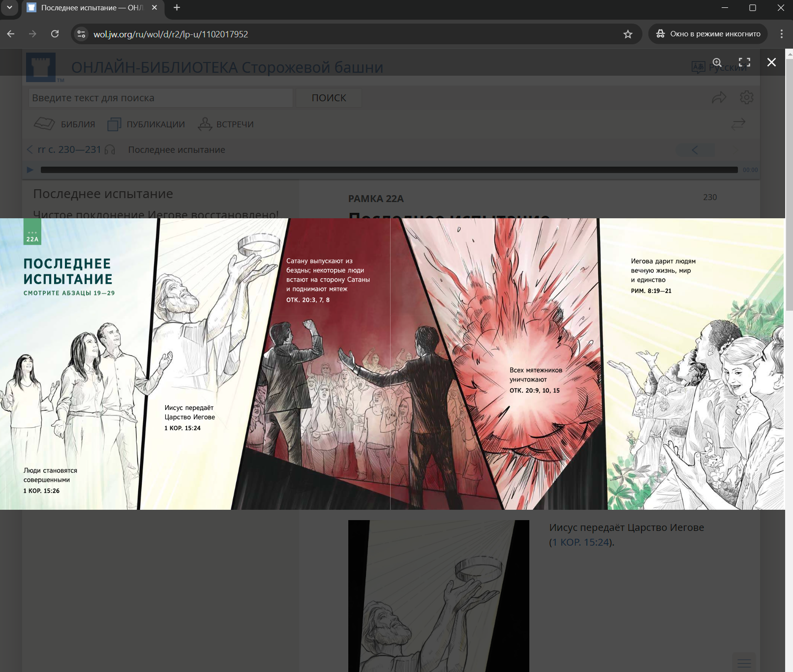Open the settings gear icon
The width and height of the screenshot is (793, 672).
click(746, 97)
